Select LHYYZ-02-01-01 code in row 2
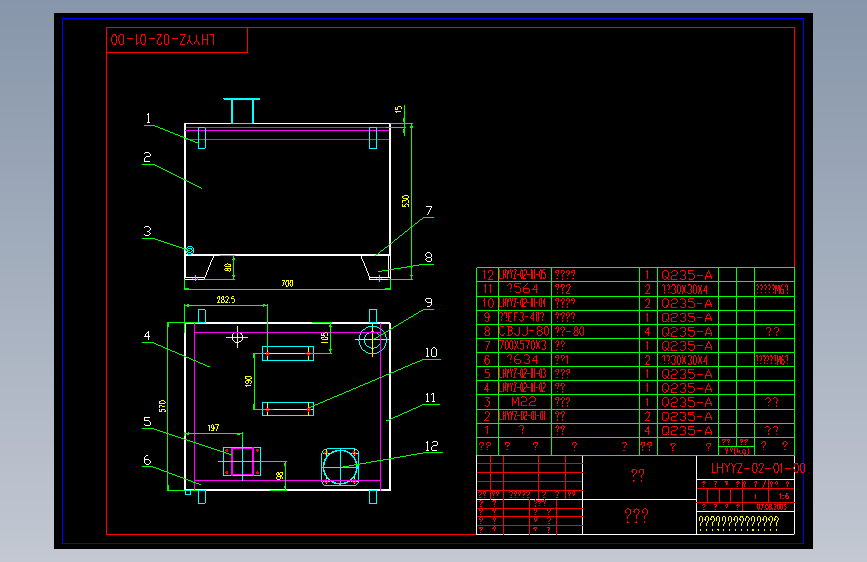This screenshot has width=867, height=562. 522,416
